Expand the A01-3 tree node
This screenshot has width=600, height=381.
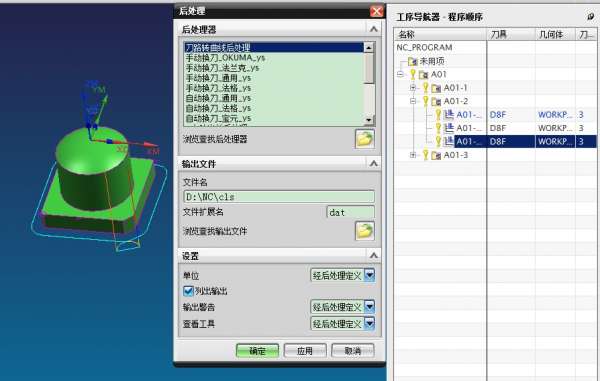coord(413,155)
